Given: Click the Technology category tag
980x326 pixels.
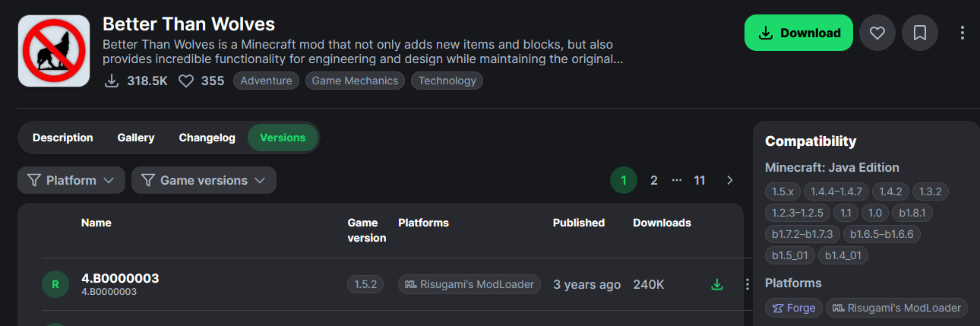Looking at the screenshot, I should 447,81.
